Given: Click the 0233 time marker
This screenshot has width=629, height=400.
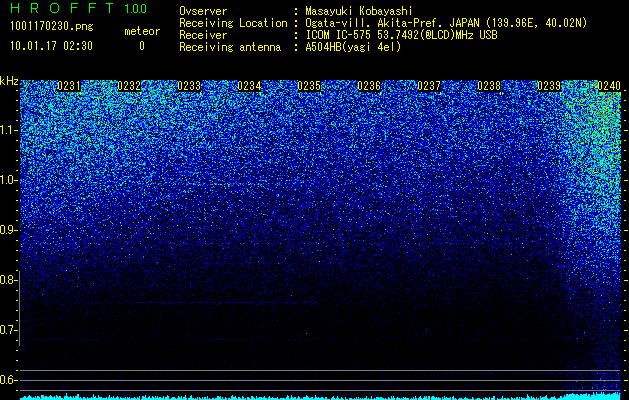Looking at the screenshot, I should [x=189, y=86].
